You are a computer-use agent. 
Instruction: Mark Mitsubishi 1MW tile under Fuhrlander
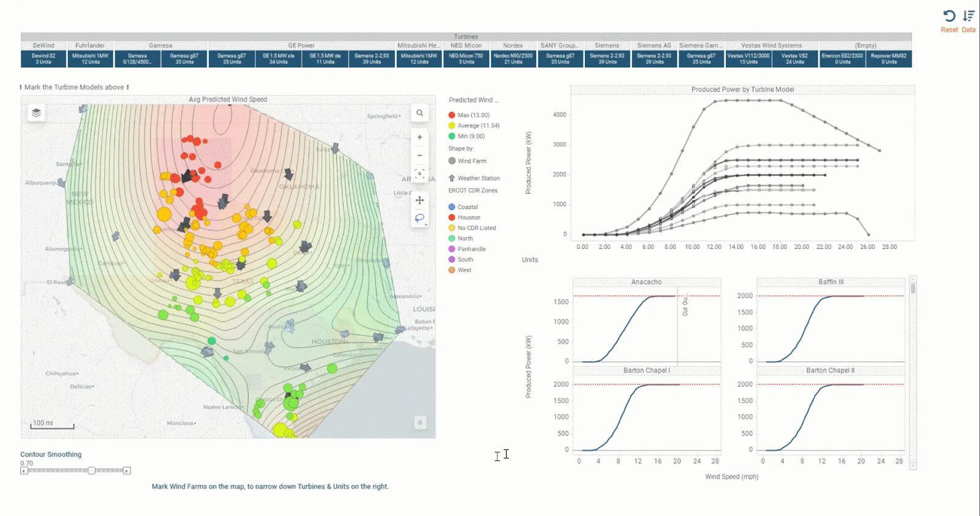coord(90,59)
